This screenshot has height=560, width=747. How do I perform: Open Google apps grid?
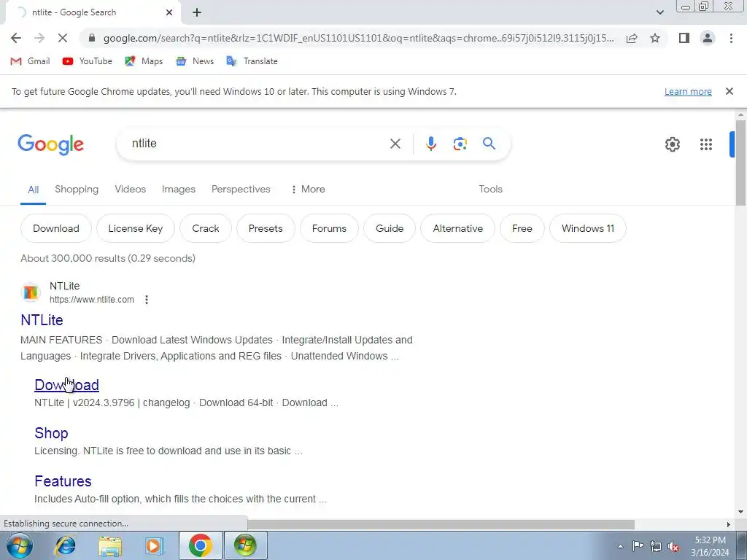705,144
